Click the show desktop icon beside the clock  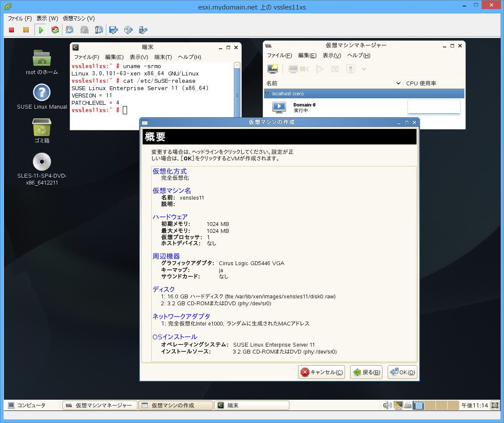[495, 405]
